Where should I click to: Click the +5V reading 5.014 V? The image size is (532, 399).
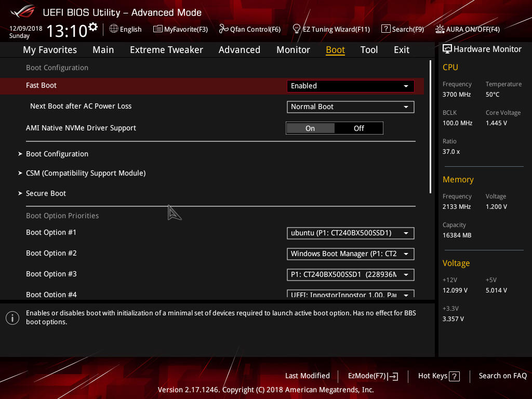pos(496,290)
